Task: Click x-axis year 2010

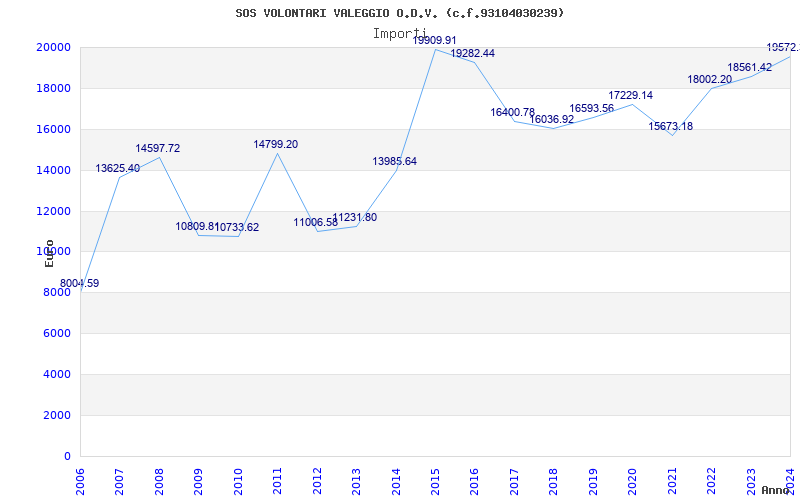Action: coord(238,482)
